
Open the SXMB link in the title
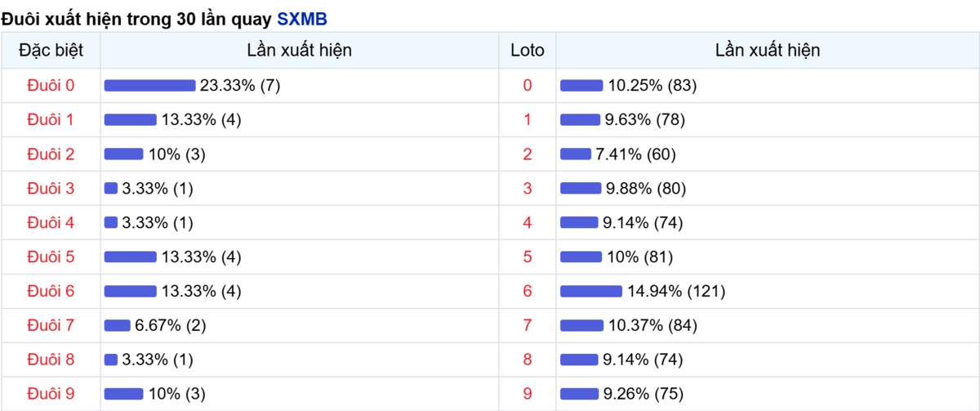pyautogui.click(x=302, y=17)
